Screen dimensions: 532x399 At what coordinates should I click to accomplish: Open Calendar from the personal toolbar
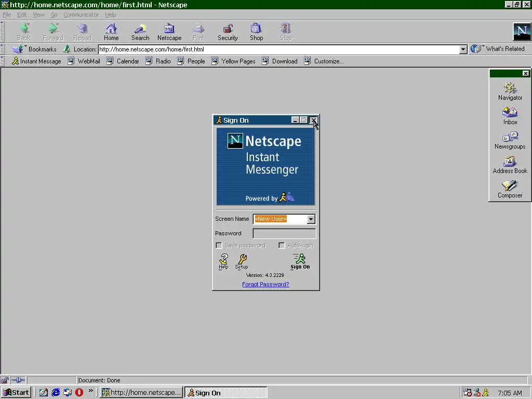pyautogui.click(x=123, y=61)
